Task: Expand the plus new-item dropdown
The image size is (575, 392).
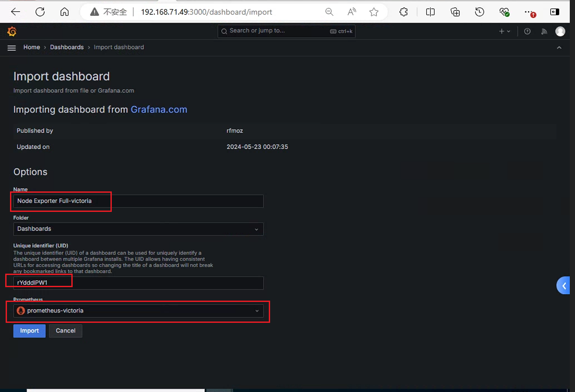Action: [x=505, y=31]
